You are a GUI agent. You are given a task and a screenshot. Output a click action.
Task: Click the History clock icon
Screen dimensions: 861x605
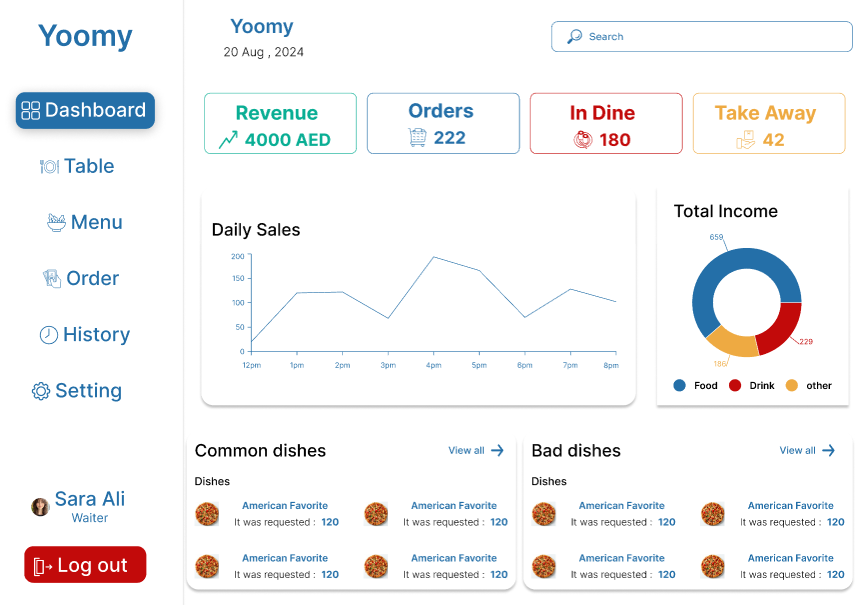point(48,335)
